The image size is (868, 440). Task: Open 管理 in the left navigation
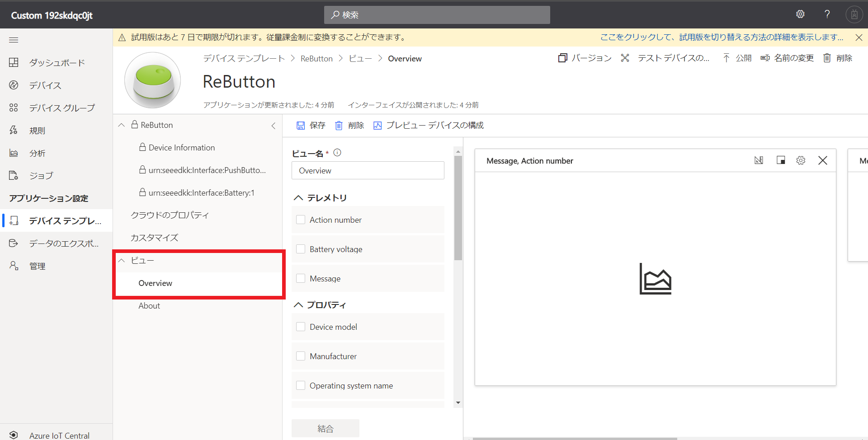pyautogui.click(x=56, y=266)
